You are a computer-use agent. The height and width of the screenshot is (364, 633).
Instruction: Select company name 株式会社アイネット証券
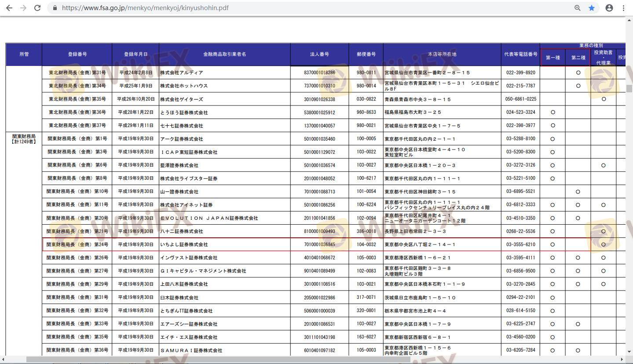click(x=186, y=205)
